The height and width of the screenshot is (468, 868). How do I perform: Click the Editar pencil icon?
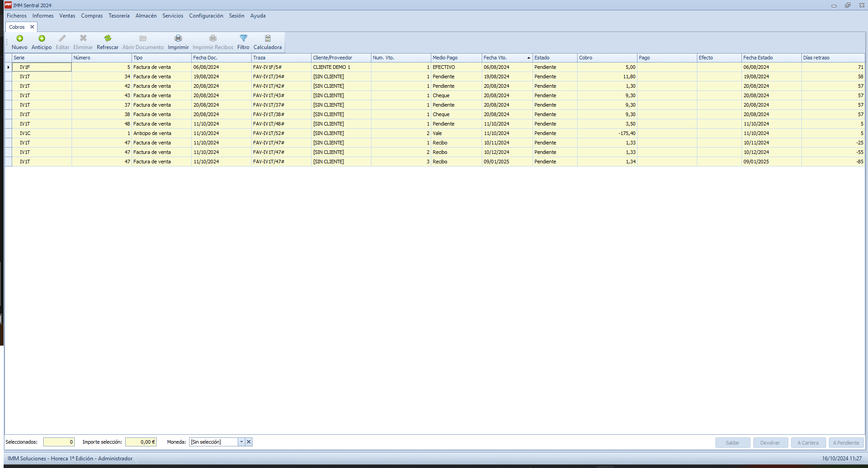[63, 38]
